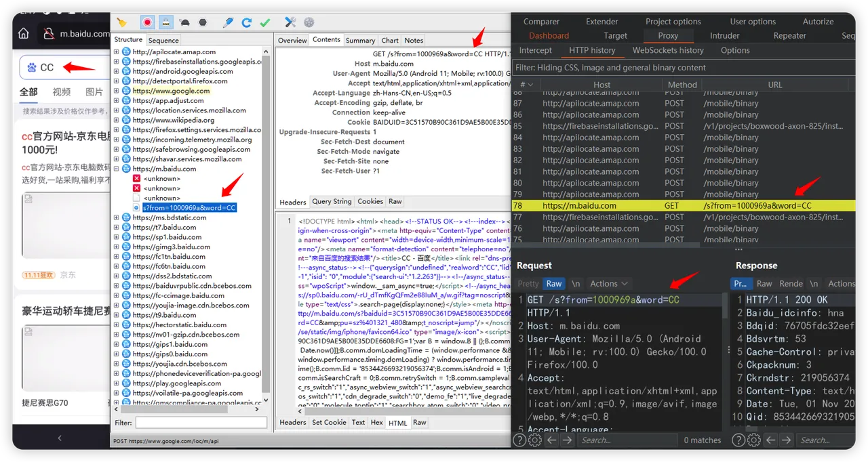Collapse the https://m.baidu.com tree node

[116, 169]
